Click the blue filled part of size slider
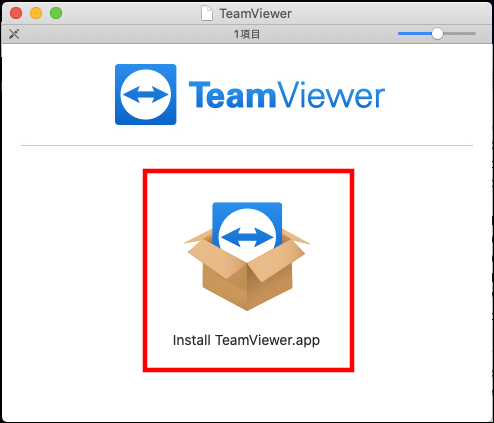 pyautogui.click(x=415, y=34)
